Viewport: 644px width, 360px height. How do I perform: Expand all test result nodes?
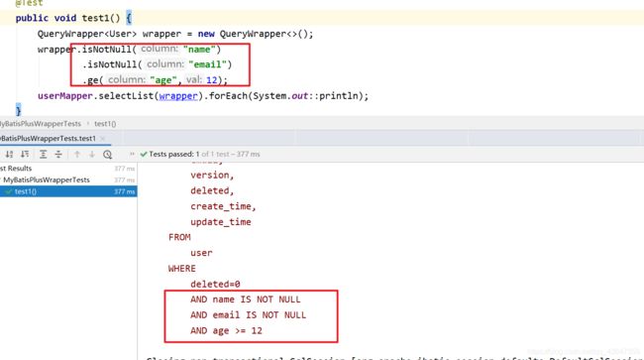coord(43,154)
